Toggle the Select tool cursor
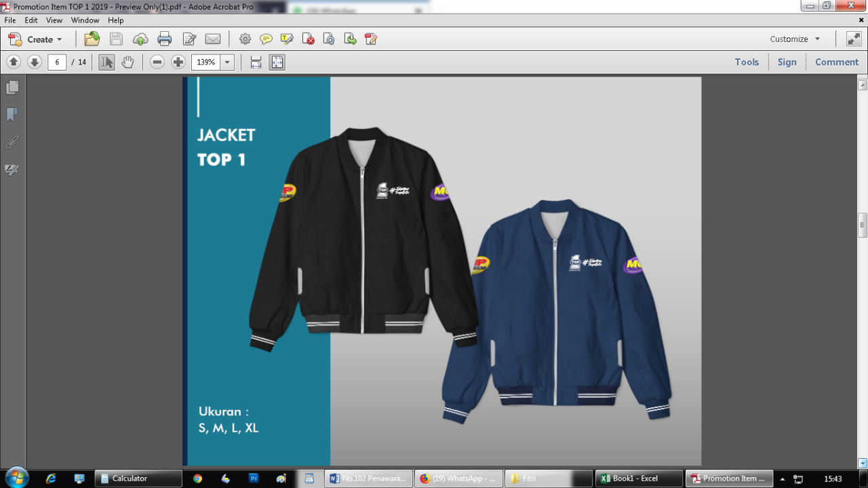 point(106,62)
